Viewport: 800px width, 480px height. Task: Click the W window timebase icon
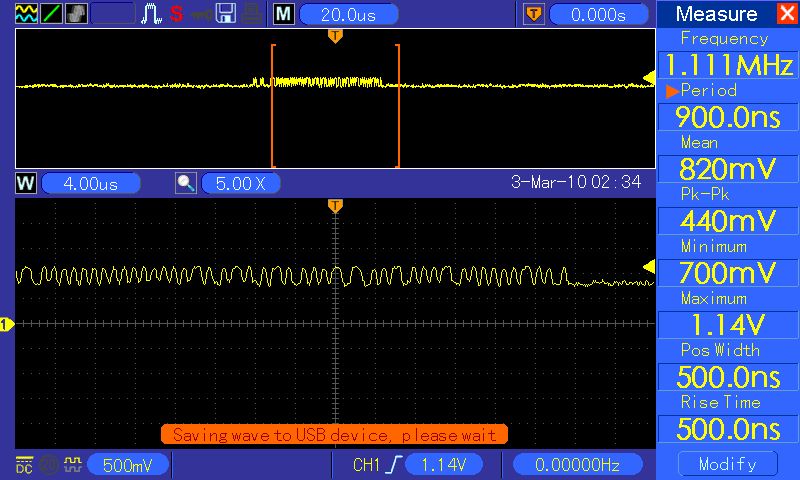(x=26, y=183)
